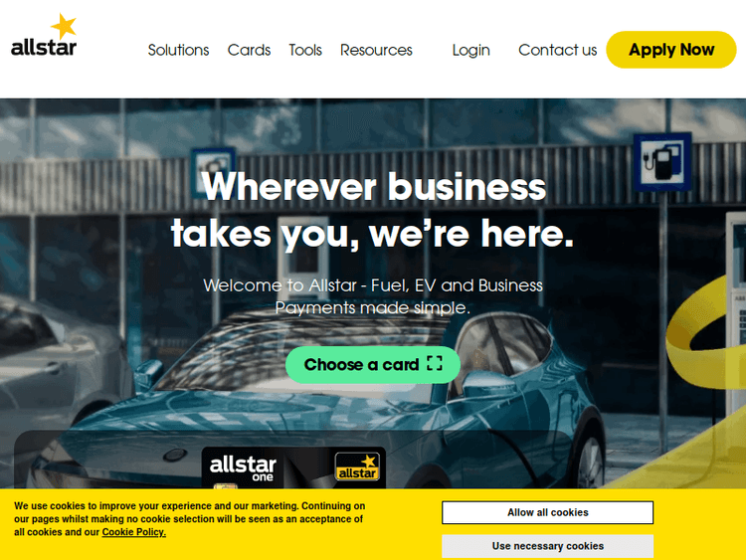Click the Allstar One card image
The image size is (746, 560).
pos(293,467)
